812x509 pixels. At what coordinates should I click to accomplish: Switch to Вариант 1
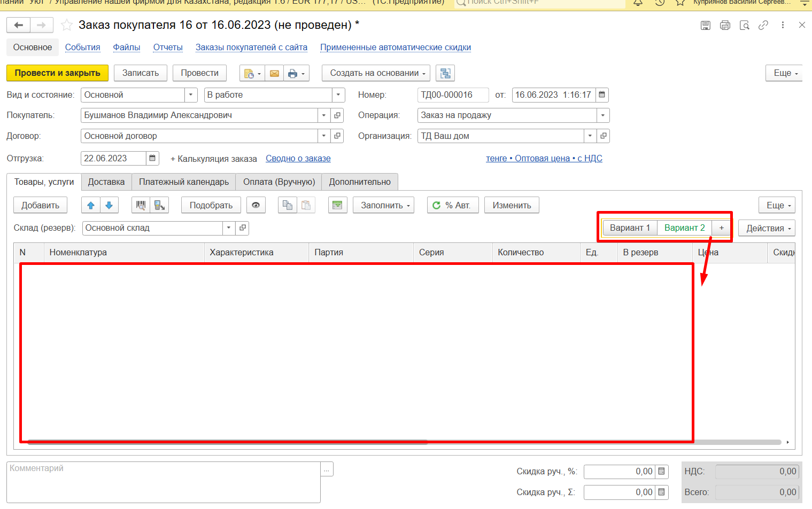[x=630, y=228]
